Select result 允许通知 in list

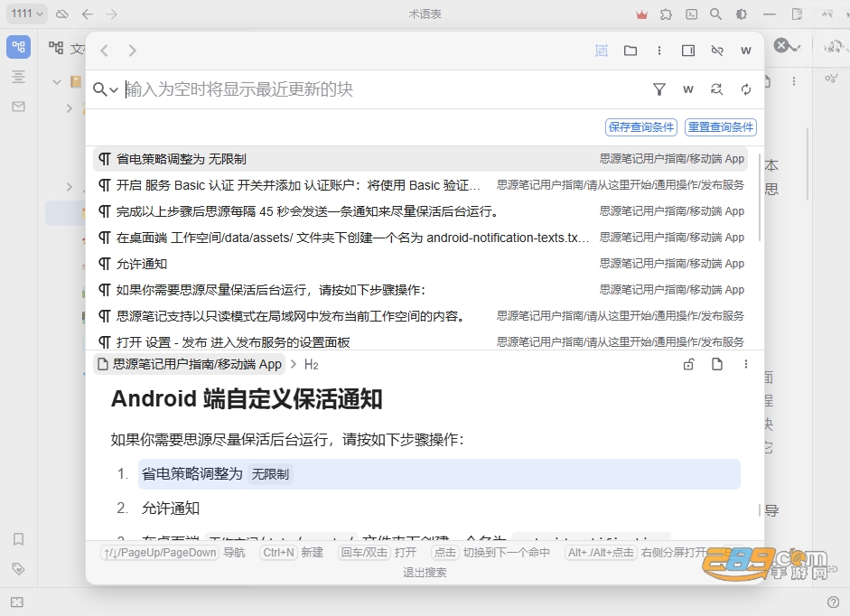click(x=420, y=264)
